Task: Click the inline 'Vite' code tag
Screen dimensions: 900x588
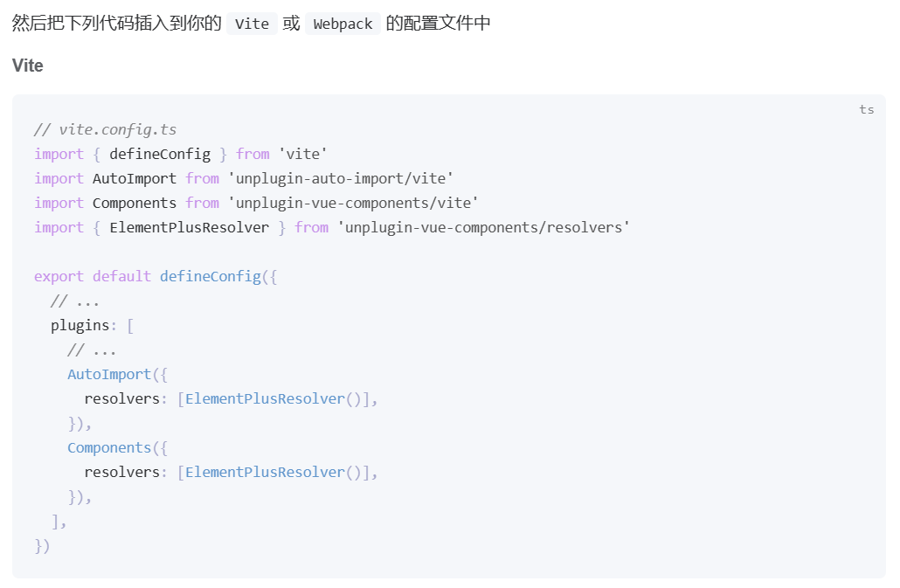Action: tap(252, 24)
